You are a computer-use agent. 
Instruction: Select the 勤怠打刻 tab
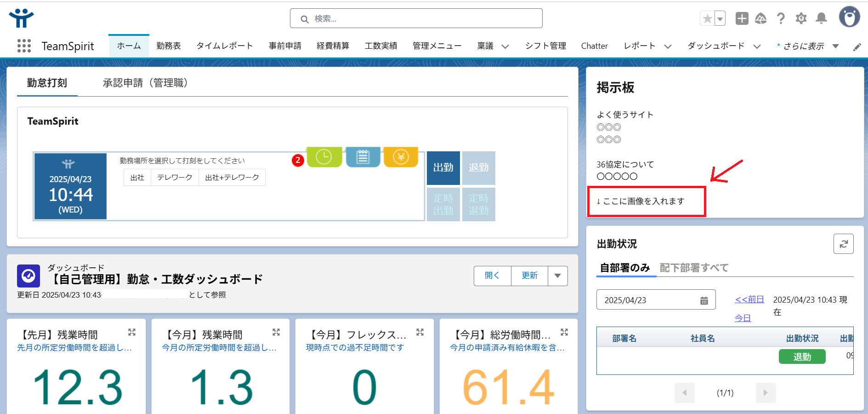click(47, 83)
